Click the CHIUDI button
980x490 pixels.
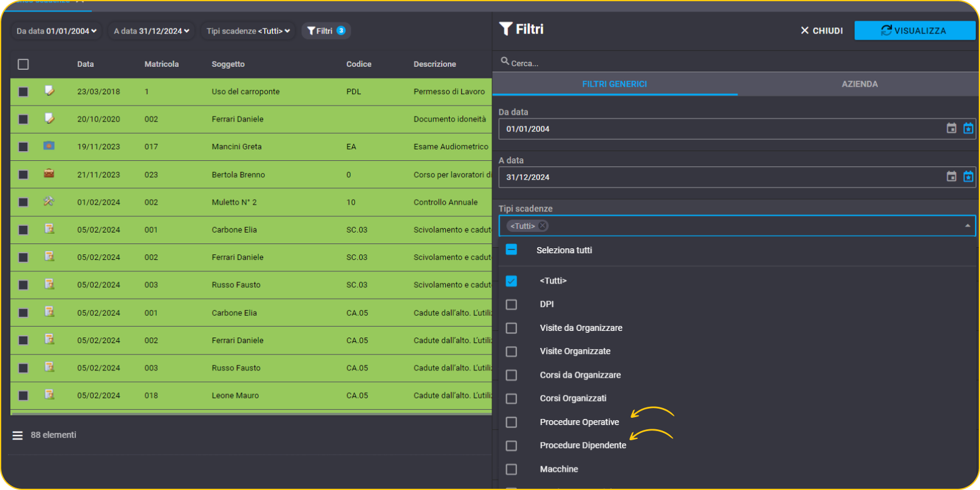[x=821, y=30]
